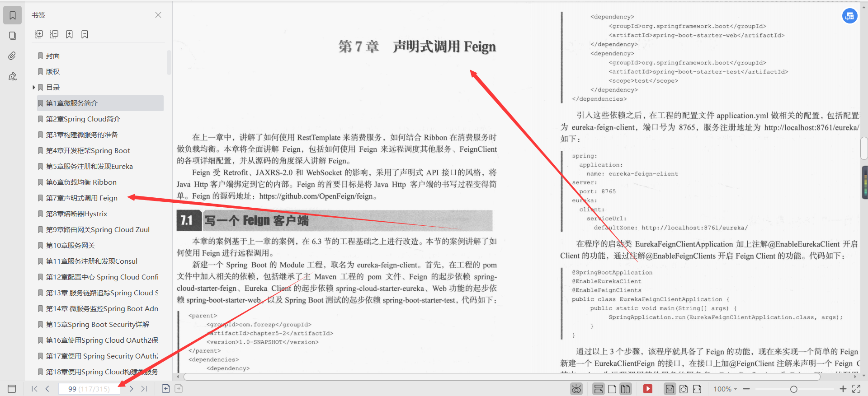Viewport: 868px width, 396px height.
Task: Close the 书签 bookmarks panel
Action: point(158,15)
